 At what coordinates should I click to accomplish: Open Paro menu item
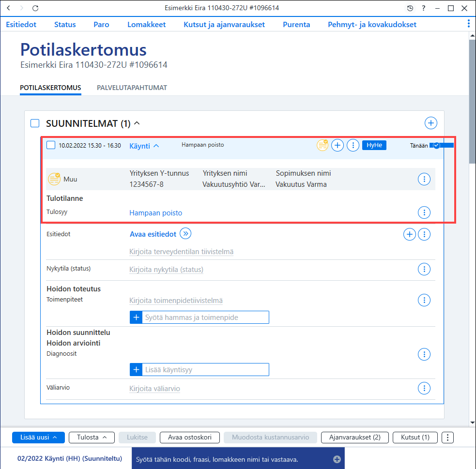point(101,25)
